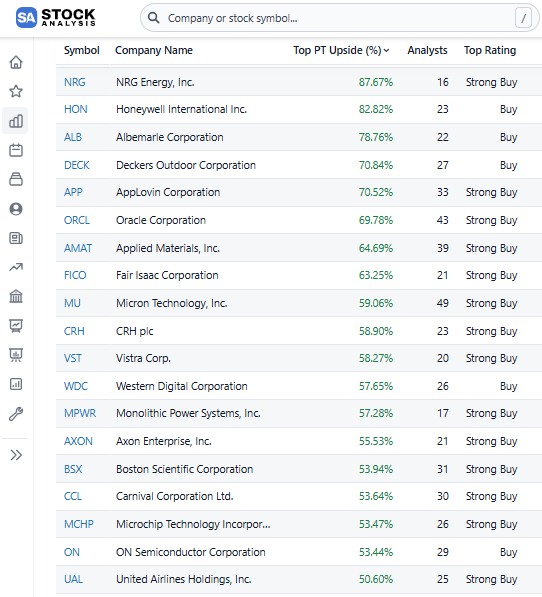The image size is (542, 597).
Task: Open the ALB stock link
Action: coord(73,137)
